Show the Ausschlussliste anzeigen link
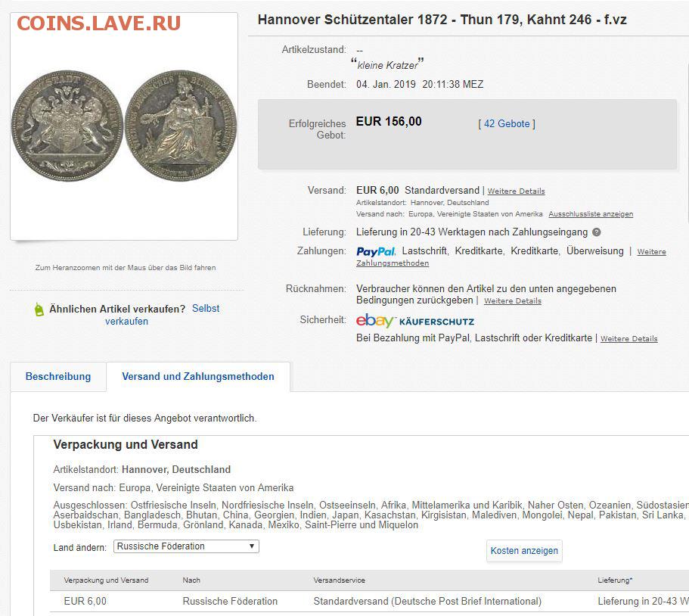This screenshot has height=616, width=689. tap(591, 214)
